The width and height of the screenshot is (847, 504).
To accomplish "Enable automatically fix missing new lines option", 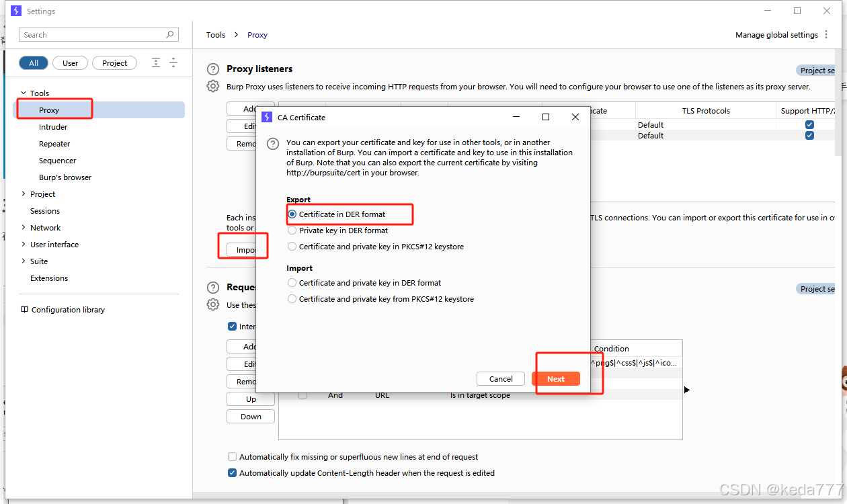I will pos(233,457).
